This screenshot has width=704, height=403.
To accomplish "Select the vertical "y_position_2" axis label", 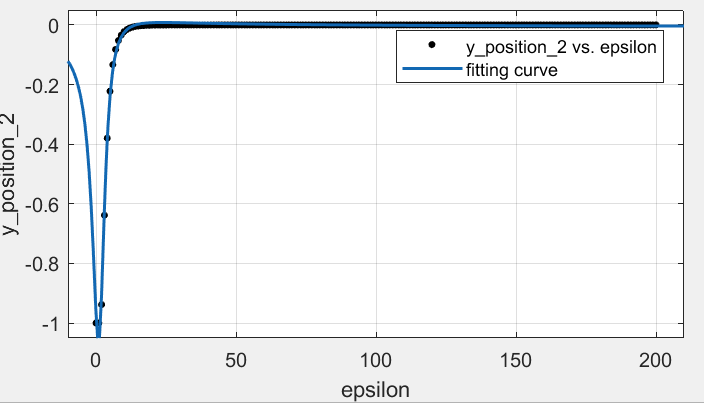I will point(14,175).
